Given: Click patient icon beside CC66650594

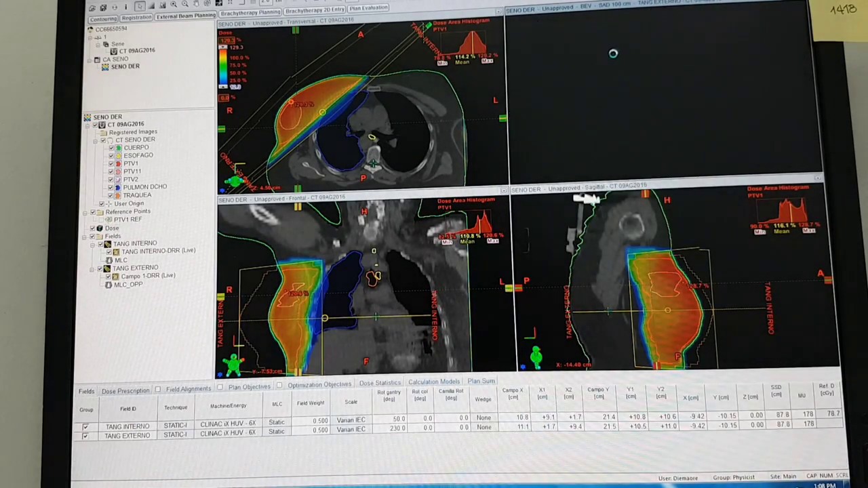Looking at the screenshot, I should click(90, 29).
